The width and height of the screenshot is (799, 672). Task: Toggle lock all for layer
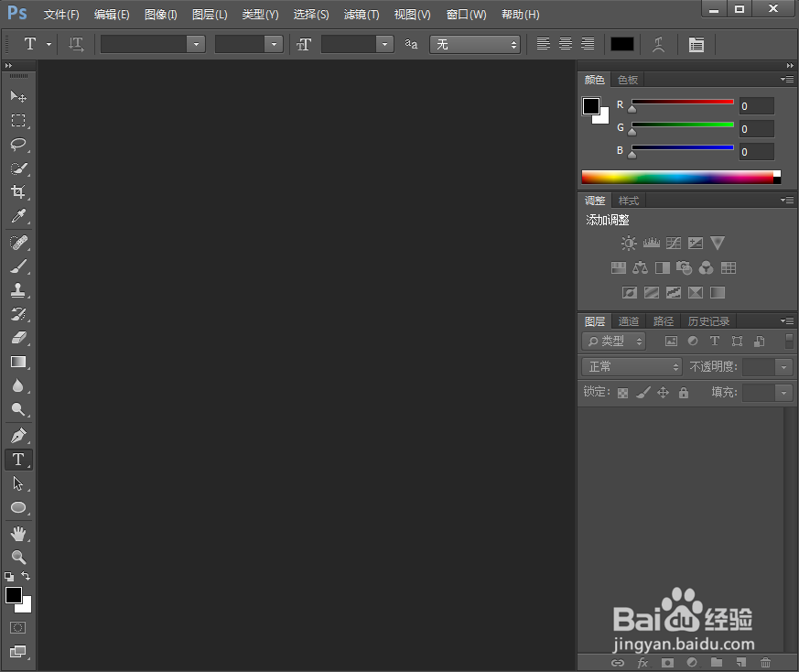pos(684,392)
